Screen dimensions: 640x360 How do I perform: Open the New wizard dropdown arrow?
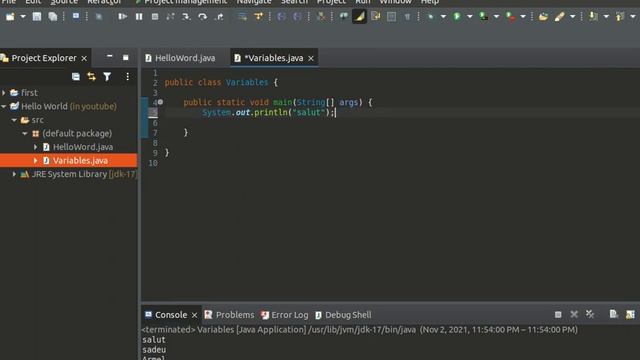coord(23,17)
